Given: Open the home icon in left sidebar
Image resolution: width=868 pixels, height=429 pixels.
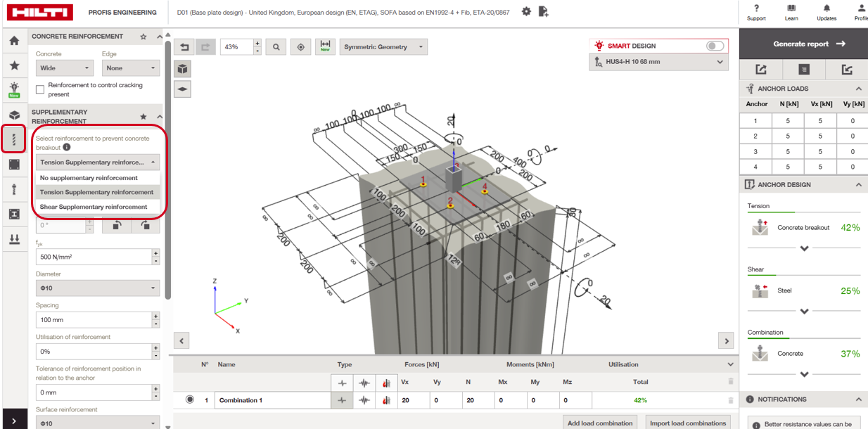Looking at the screenshot, I should [13, 41].
